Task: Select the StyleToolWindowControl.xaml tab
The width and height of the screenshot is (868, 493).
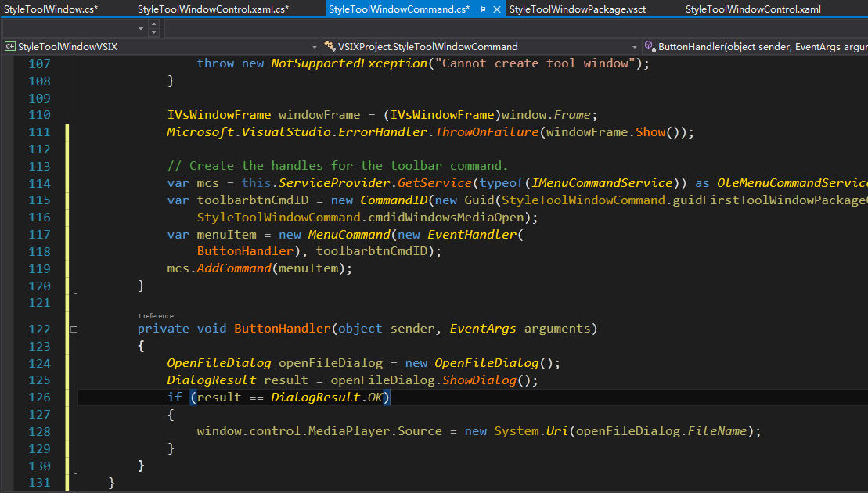Action: (753, 9)
